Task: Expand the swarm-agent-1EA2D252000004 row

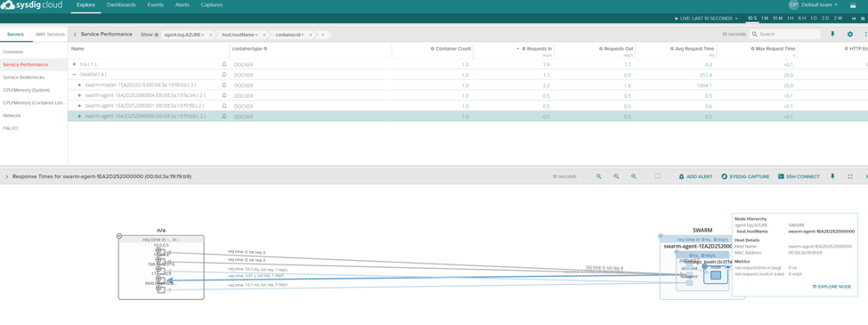Action: coord(80,95)
